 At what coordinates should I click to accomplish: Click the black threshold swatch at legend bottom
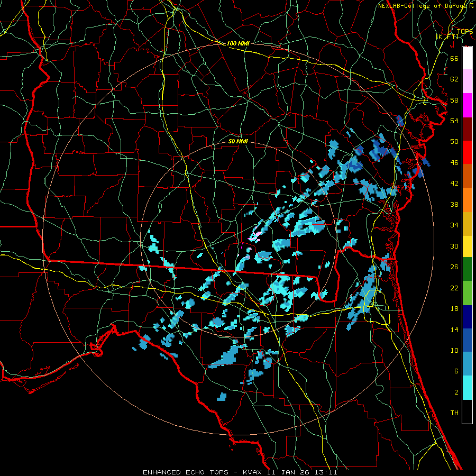coord(467,411)
